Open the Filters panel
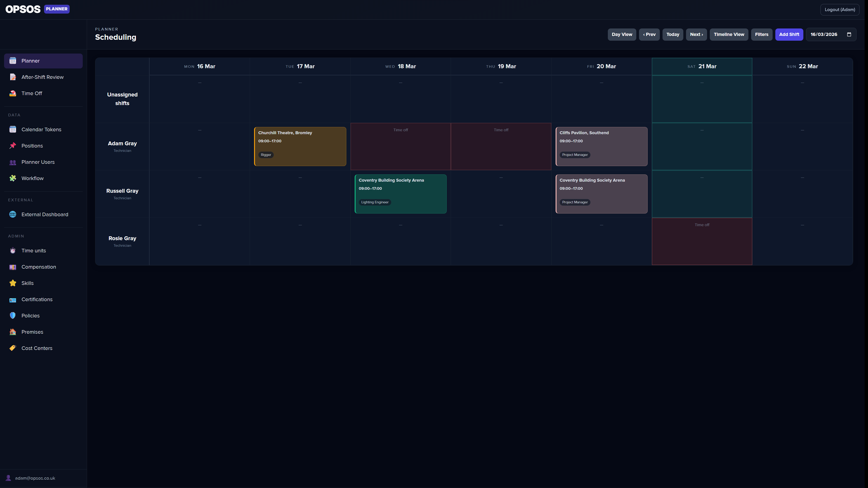The image size is (868, 488). coord(762,34)
